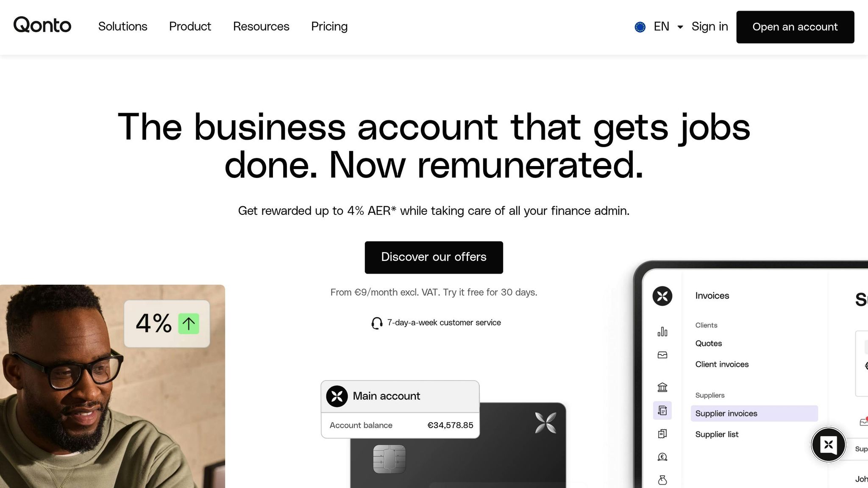868x488 pixels.
Task: Select the highlighted invoices icon in the sidebar
Action: (662, 410)
